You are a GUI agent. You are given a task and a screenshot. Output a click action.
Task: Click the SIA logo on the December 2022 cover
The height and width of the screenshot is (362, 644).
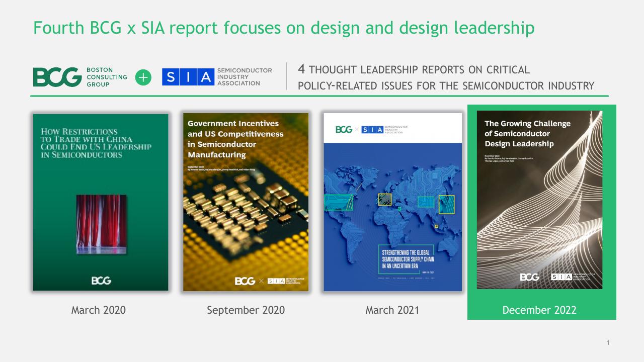point(573,277)
